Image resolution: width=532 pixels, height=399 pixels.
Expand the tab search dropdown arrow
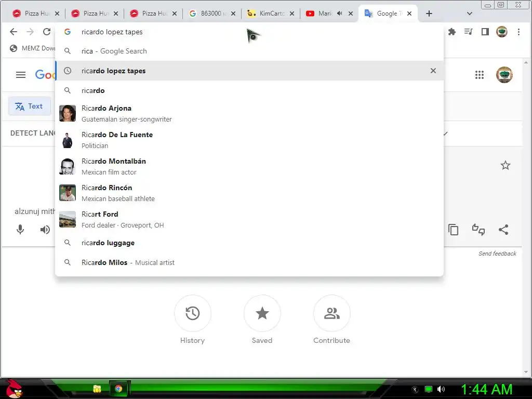click(470, 14)
